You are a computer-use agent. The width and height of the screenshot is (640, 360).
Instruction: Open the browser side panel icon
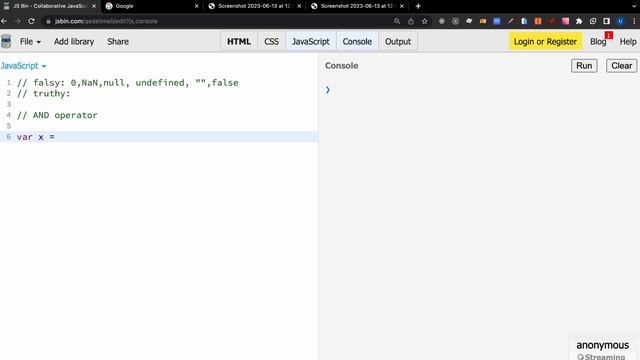pyautogui.click(x=607, y=21)
